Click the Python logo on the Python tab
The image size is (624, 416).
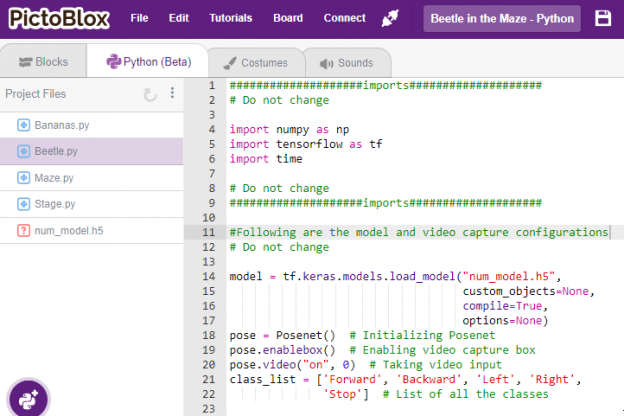pyautogui.click(x=113, y=62)
